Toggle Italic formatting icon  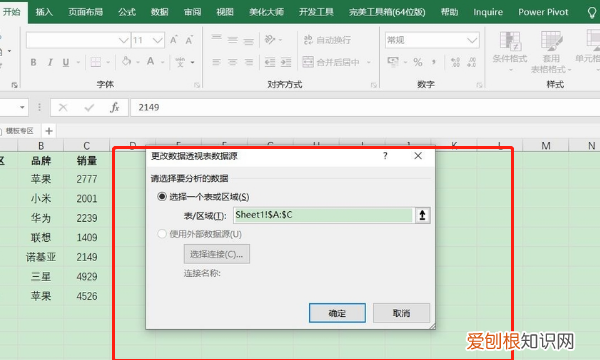click(x=50, y=62)
